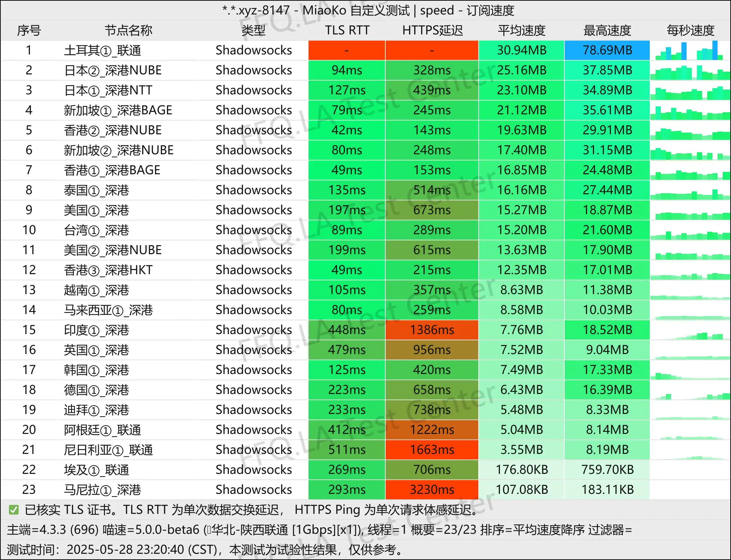Click node name 台湾①_深港
This screenshot has height=560, width=731.
click(x=96, y=230)
